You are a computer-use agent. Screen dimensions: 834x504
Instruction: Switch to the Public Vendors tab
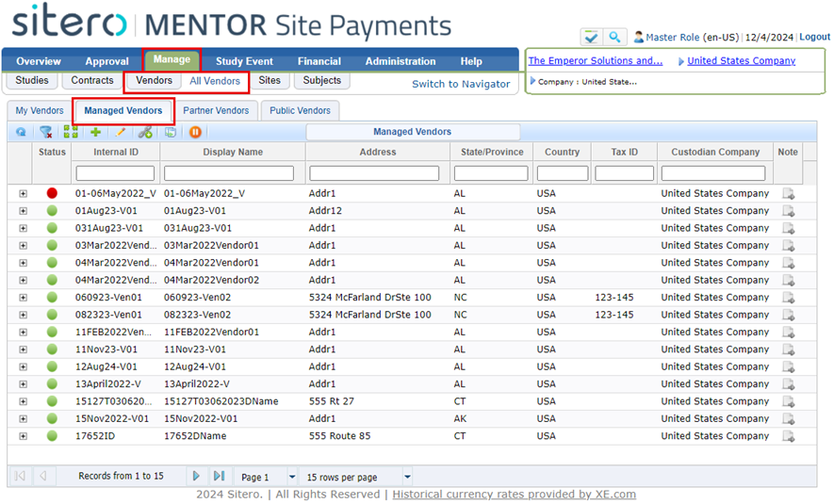[x=300, y=110]
